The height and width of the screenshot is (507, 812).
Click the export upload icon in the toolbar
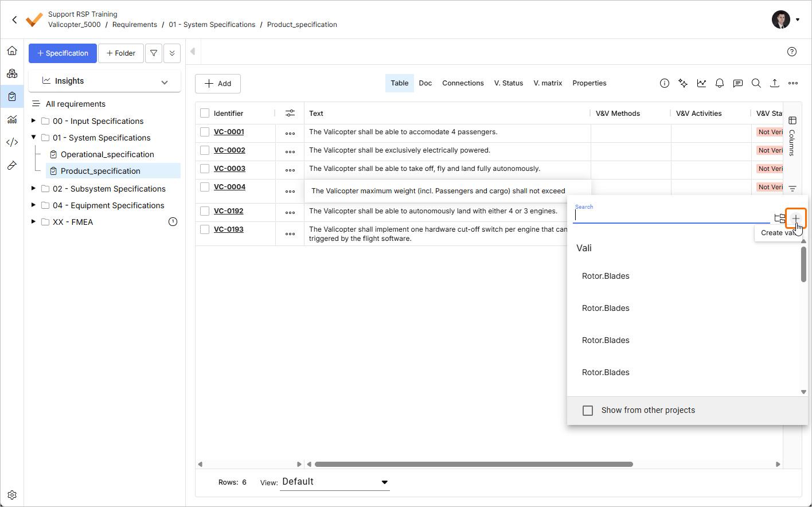point(775,83)
